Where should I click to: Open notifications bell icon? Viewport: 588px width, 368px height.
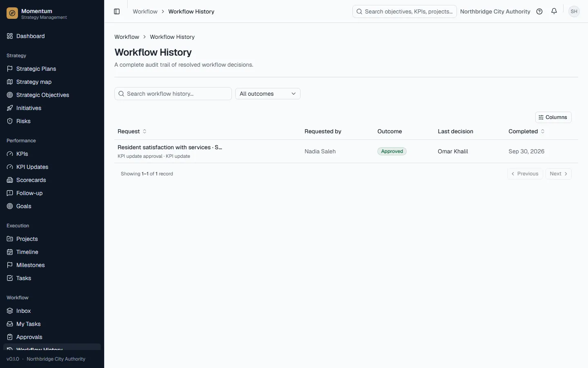pyautogui.click(x=554, y=11)
